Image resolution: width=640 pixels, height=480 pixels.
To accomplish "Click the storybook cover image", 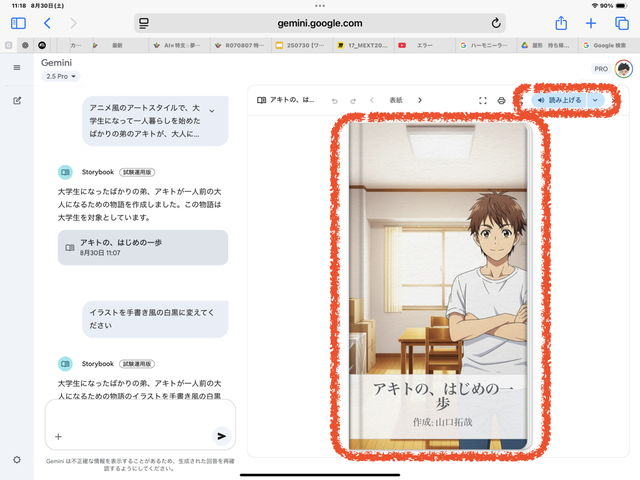I will pos(439,286).
